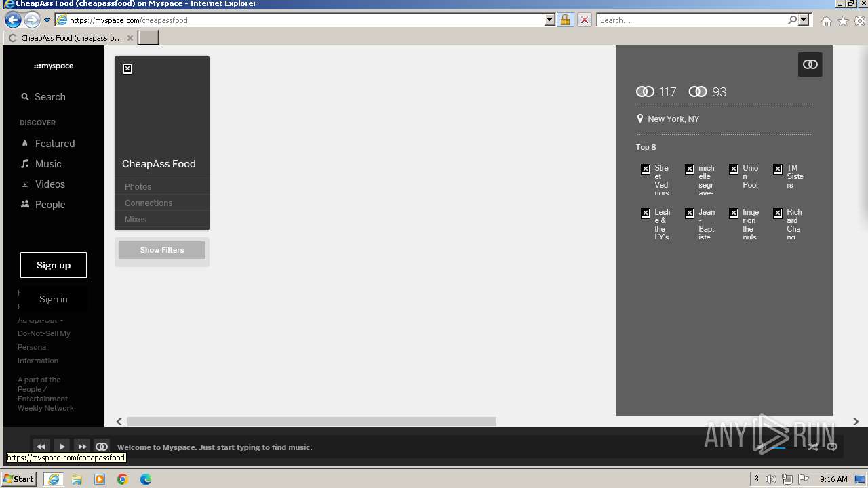Screen dimensions: 868x488
Task: Open TM Sisters in Top 8
Action: [787, 176]
